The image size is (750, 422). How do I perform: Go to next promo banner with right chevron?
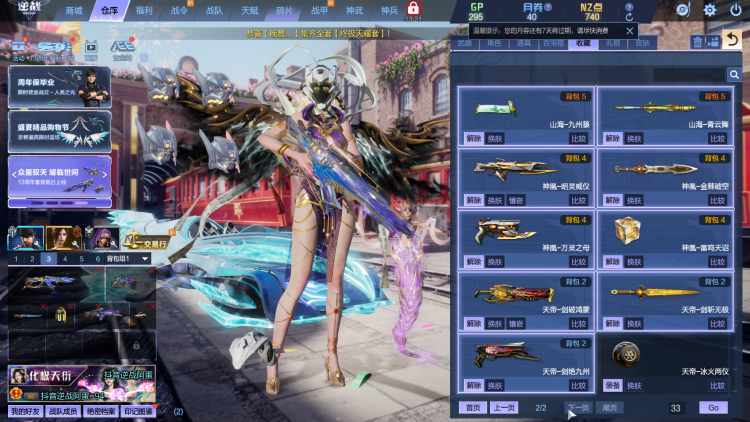tap(105, 175)
